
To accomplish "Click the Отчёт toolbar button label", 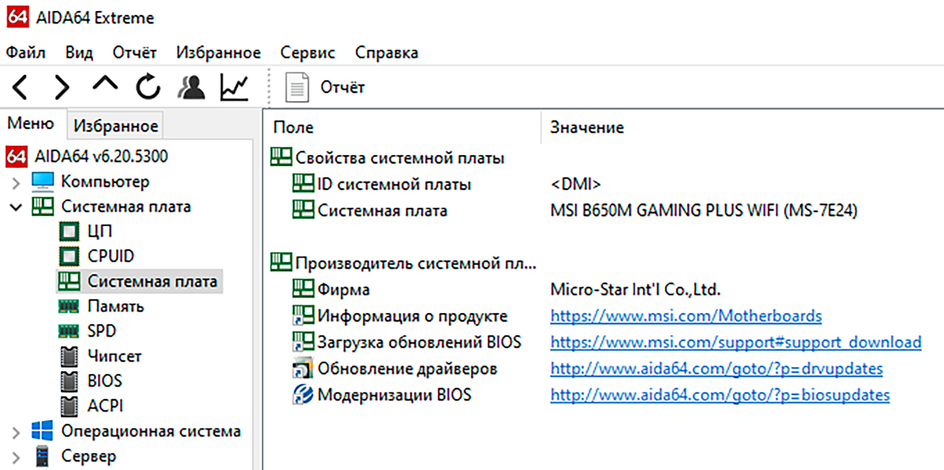I will (x=343, y=88).
